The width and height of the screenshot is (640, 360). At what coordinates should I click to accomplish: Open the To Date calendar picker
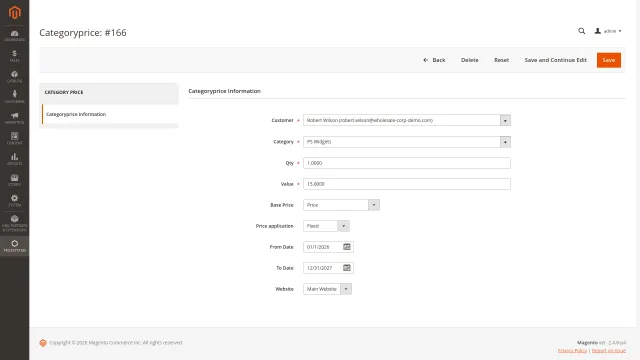pyautogui.click(x=347, y=268)
